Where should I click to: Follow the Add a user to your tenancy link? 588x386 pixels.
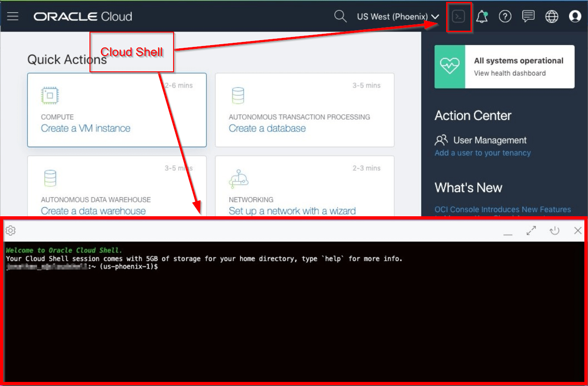482,153
